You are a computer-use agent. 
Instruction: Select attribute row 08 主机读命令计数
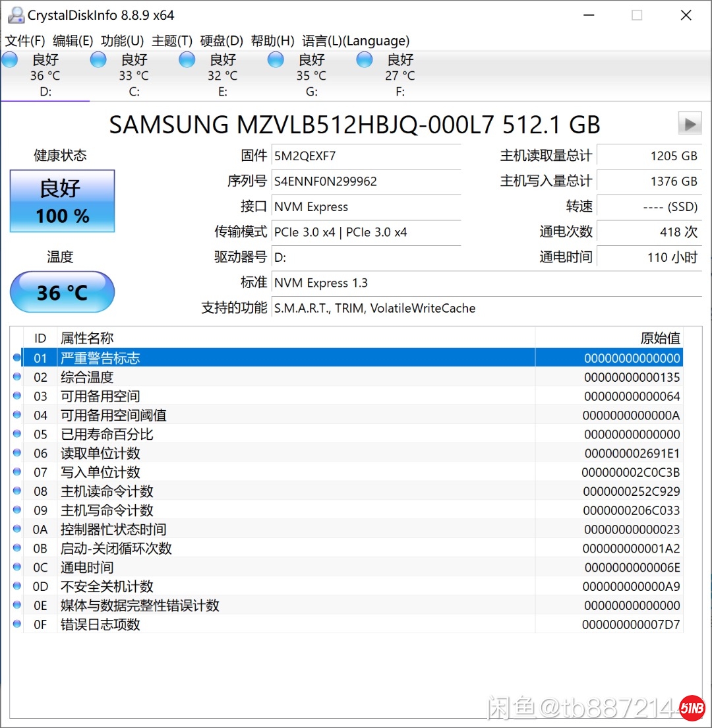coord(346,491)
